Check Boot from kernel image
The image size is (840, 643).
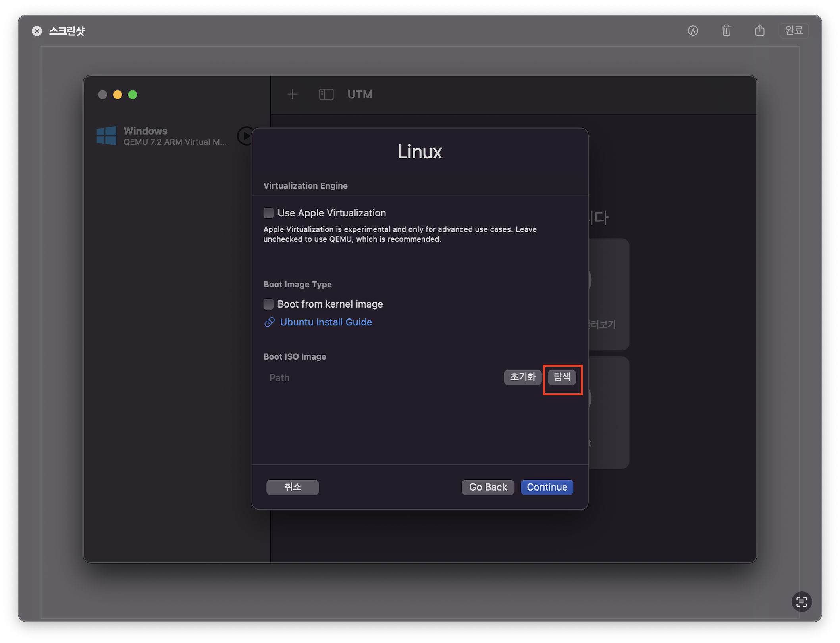pos(269,304)
